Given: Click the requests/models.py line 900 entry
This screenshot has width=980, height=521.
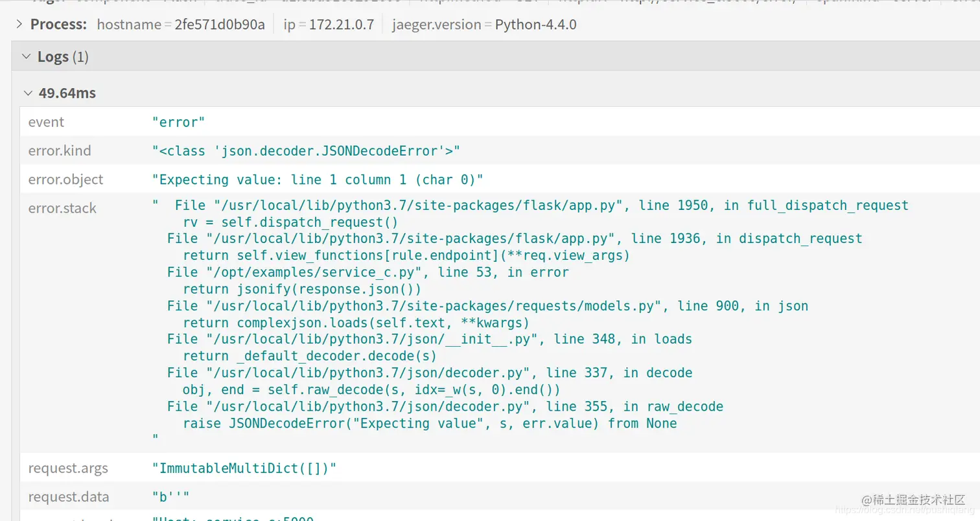Looking at the screenshot, I should [x=487, y=306].
